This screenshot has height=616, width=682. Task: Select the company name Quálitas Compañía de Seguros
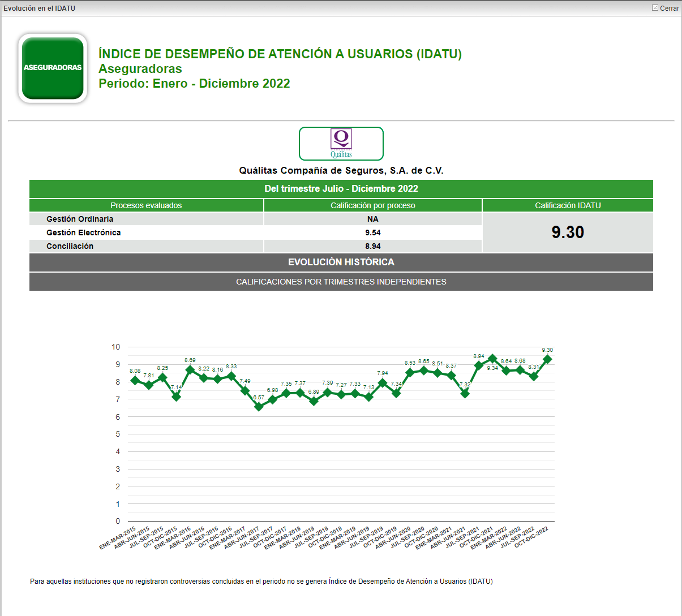point(341,170)
